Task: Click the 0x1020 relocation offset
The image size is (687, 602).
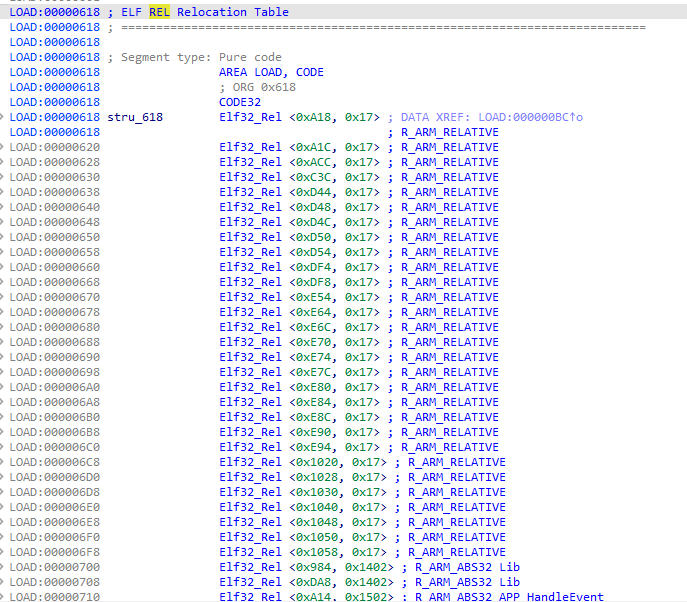Action: 317,462
